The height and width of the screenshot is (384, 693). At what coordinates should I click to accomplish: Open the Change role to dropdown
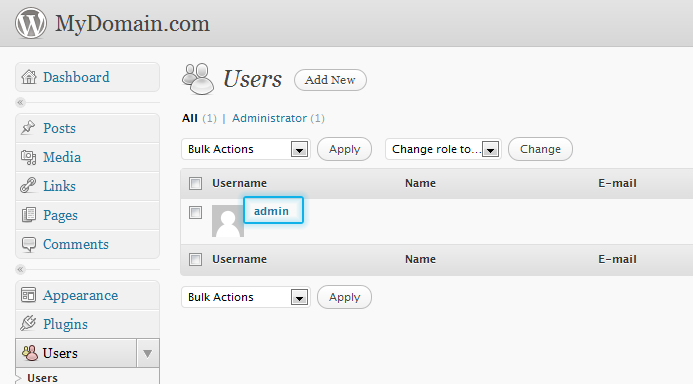[x=443, y=149]
